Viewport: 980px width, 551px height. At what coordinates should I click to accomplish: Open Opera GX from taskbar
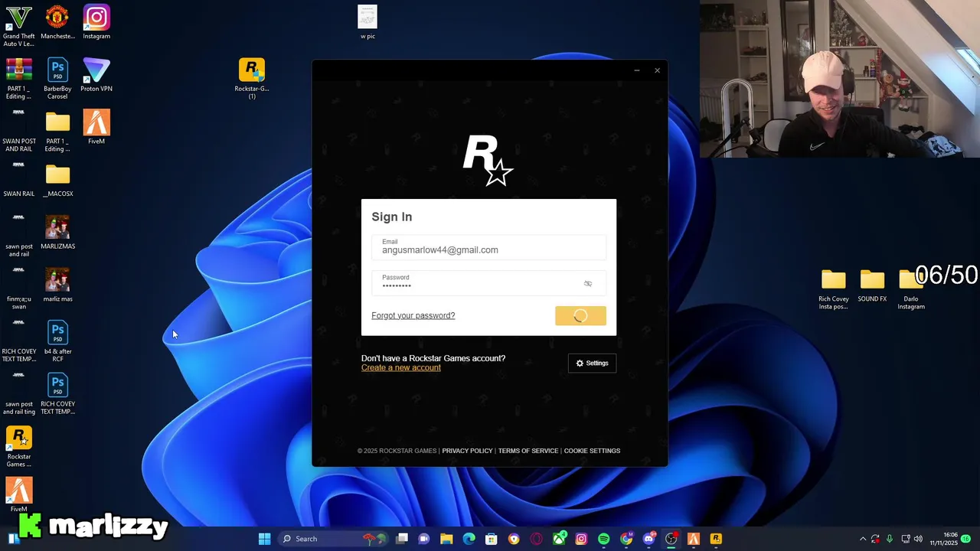click(536, 539)
